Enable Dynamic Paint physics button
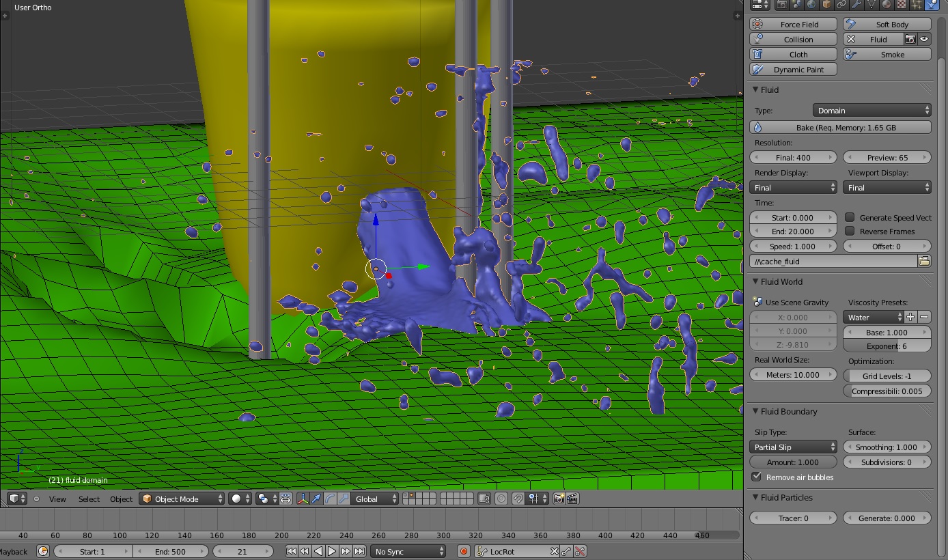 793,69
